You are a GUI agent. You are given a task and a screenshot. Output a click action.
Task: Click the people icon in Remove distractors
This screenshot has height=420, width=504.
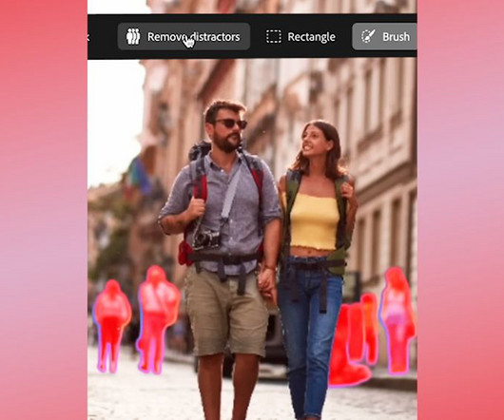[133, 37]
